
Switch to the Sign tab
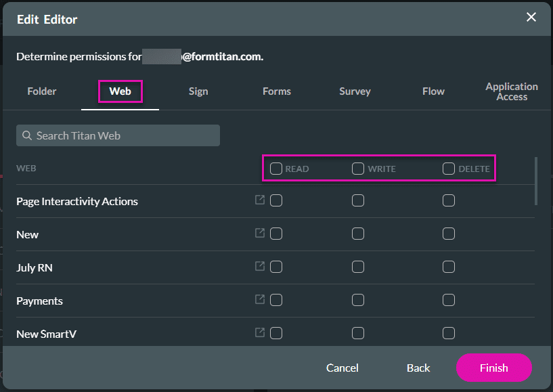[x=198, y=91]
